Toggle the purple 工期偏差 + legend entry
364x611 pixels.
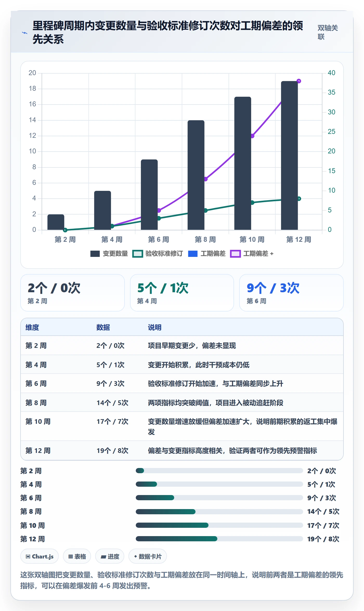click(x=252, y=254)
